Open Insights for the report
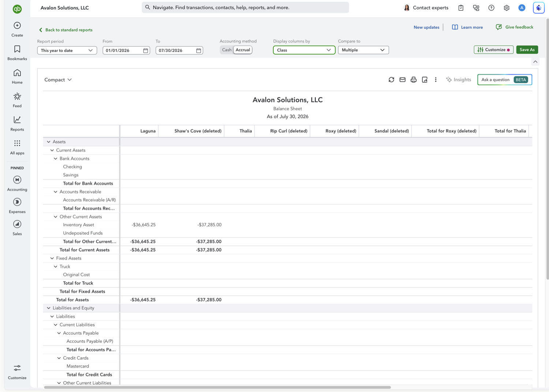Image resolution: width=549 pixels, height=392 pixels. [458, 79]
